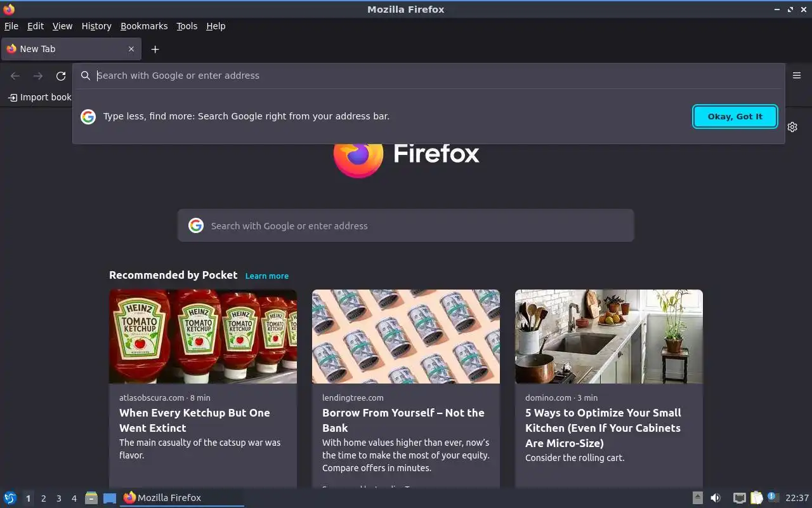Screen dimensions: 812x508
Task: Open When Every Ketchup But One Went Extinct
Action: pos(195,420)
